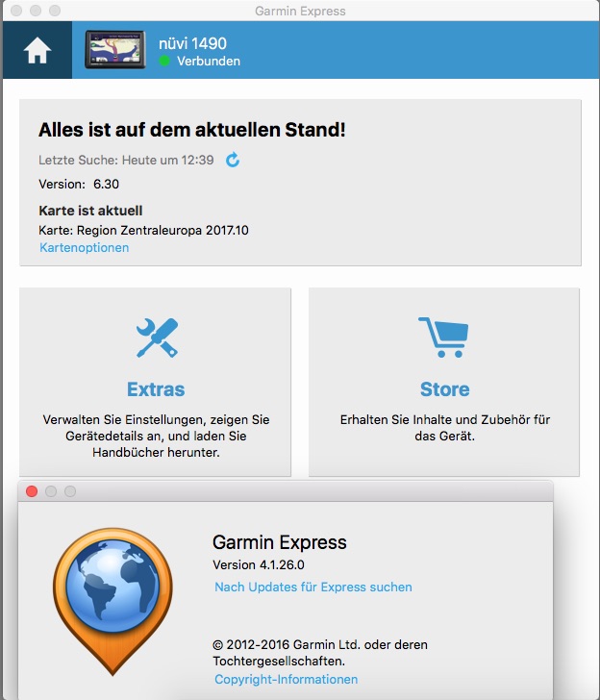This screenshot has height=700, width=600.
Task: Click the About dialog zoom button
Action: [70, 491]
